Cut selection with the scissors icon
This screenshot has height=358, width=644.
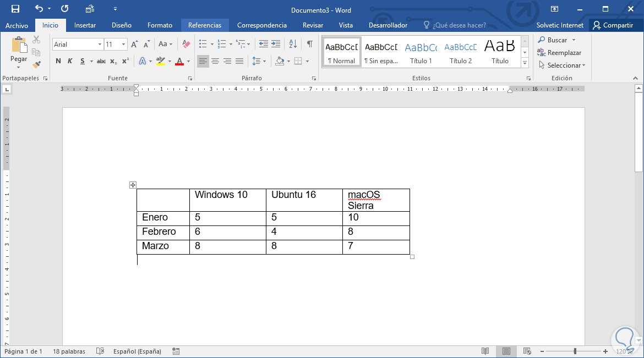click(36, 40)
